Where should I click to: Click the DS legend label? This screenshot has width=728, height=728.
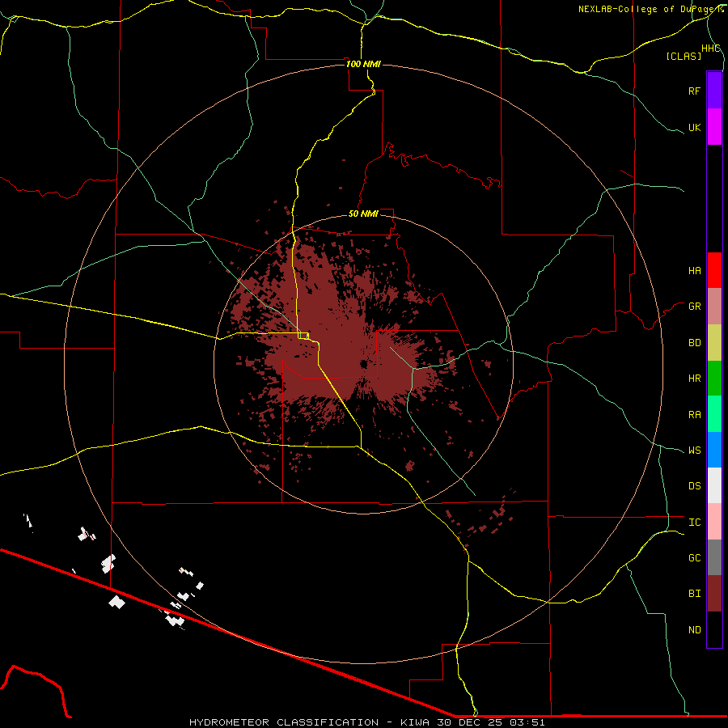tap(694, 486)
